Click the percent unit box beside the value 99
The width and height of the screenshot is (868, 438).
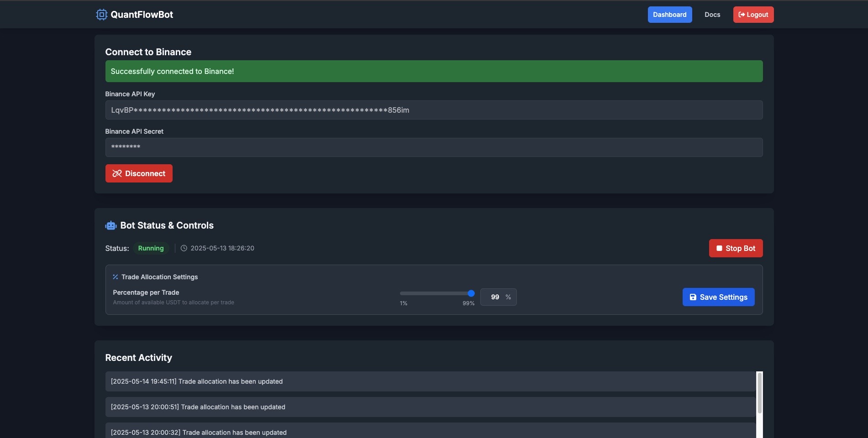tap(508, 297)
